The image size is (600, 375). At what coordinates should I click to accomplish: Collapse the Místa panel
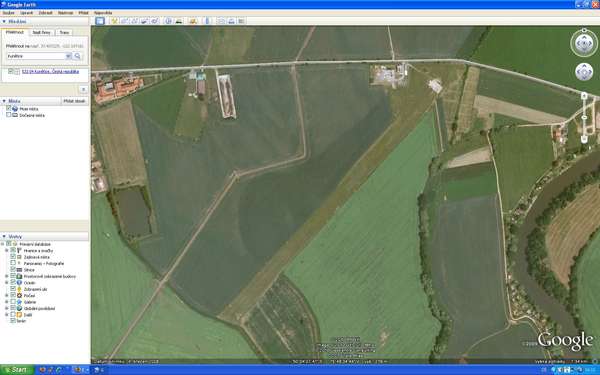point(4,101)
